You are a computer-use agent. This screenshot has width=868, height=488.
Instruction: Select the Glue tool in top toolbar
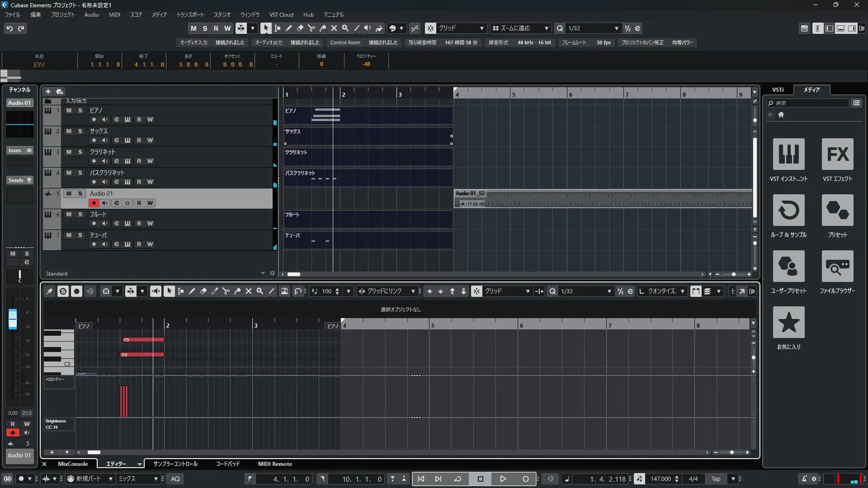tap(323, 28)
